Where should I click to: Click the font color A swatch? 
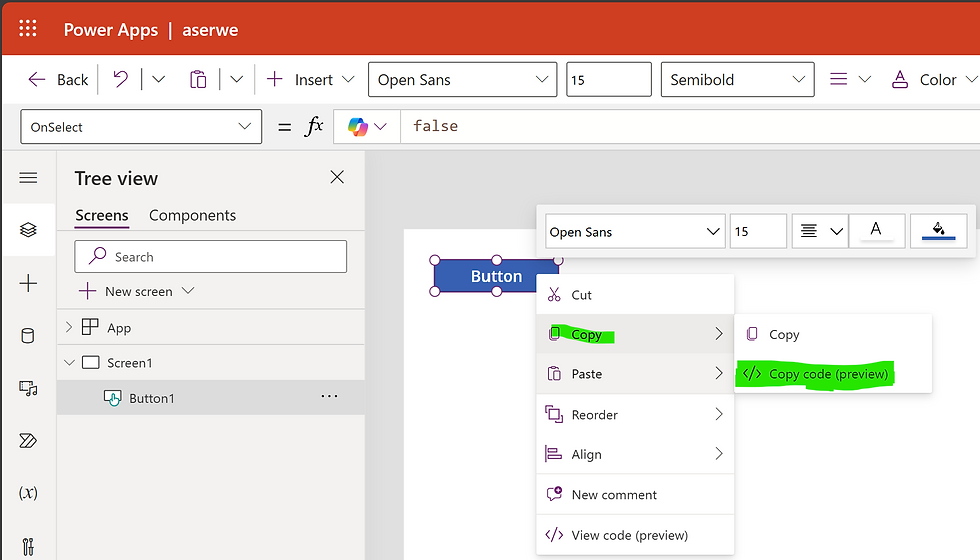point(876,231)
